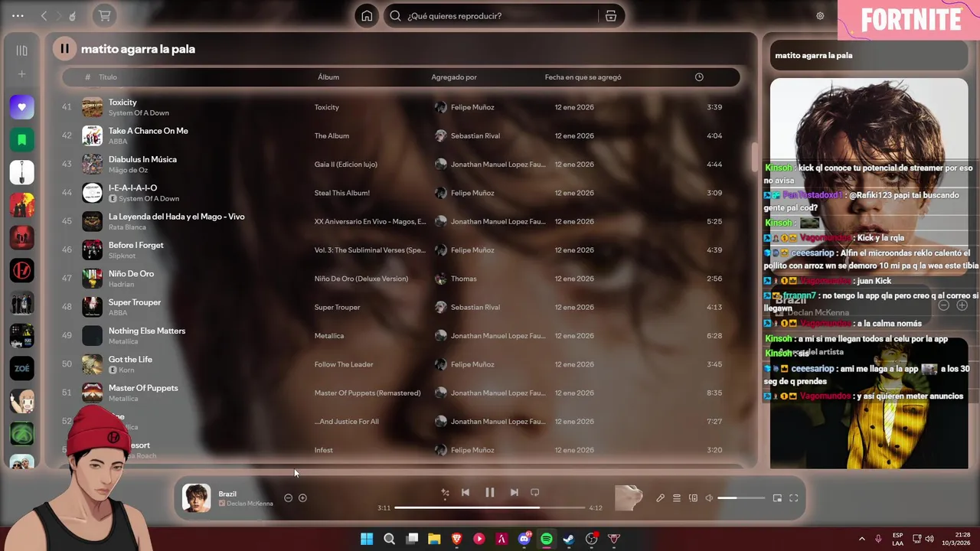Open the three-dots app menu

click(x=18, y=16)
